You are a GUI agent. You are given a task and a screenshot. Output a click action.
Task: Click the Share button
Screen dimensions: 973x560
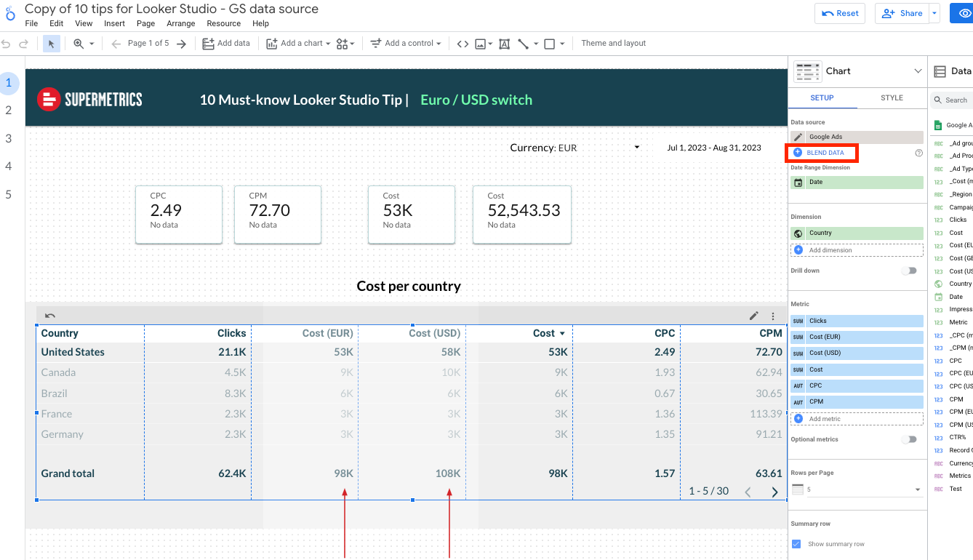point(902,13)
